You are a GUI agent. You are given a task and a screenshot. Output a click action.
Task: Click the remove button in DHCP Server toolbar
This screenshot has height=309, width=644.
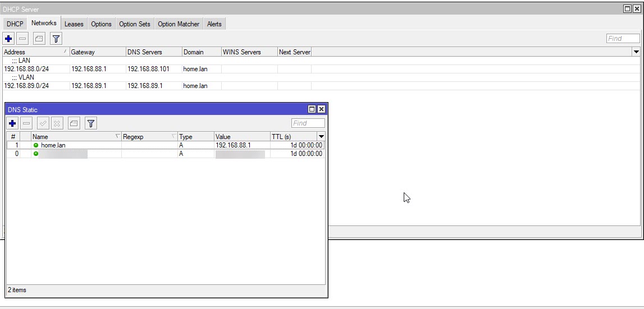[x=22, y=39]
